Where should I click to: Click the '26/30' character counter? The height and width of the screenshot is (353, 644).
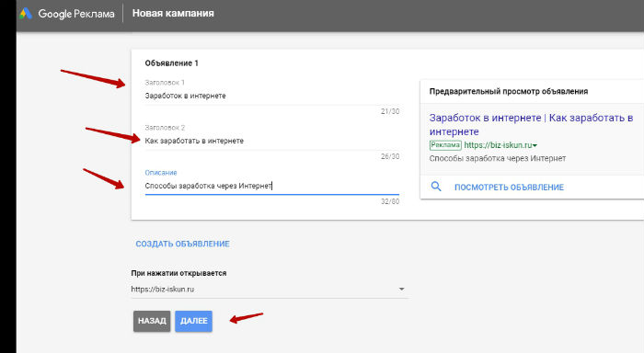[390, 156]
